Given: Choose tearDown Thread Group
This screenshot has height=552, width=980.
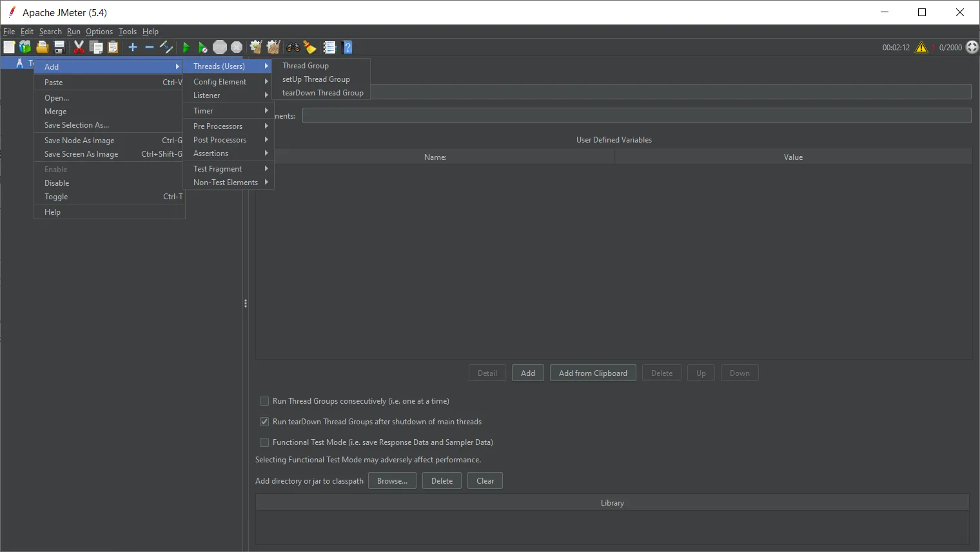Looking at the screenshot, I should click(x=321, y=93).
